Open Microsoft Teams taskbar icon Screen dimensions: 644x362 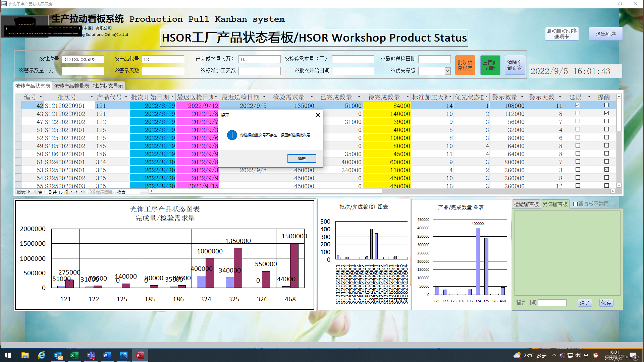(x=91, y=355)
